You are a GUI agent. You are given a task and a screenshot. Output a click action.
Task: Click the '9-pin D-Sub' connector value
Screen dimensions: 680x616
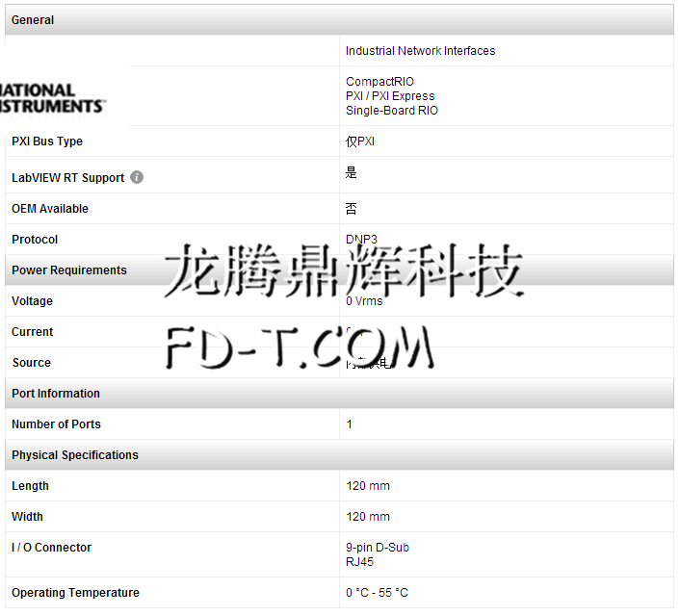click(x=378, y=548)
